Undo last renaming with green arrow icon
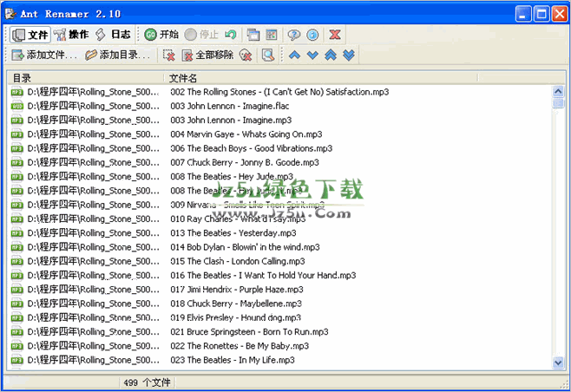 point(231,35)
